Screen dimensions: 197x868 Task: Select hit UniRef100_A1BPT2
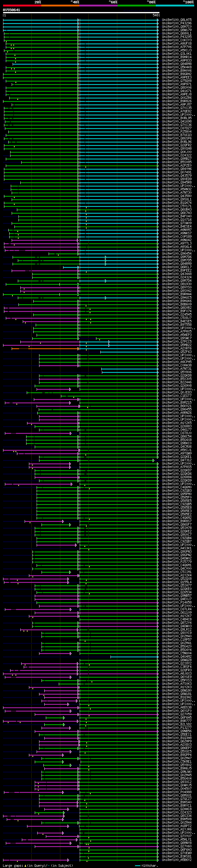coord(177,826)
